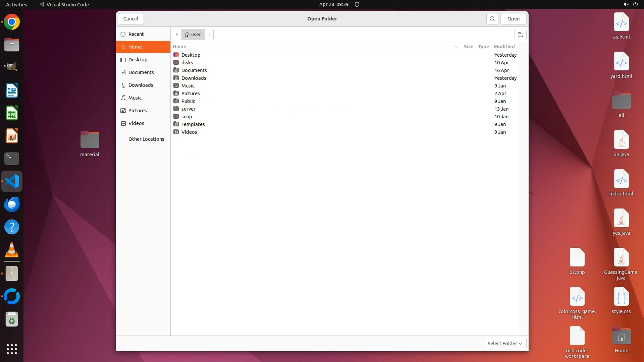
Task: Click the search icon in dialog header
Action: (492, 19)
